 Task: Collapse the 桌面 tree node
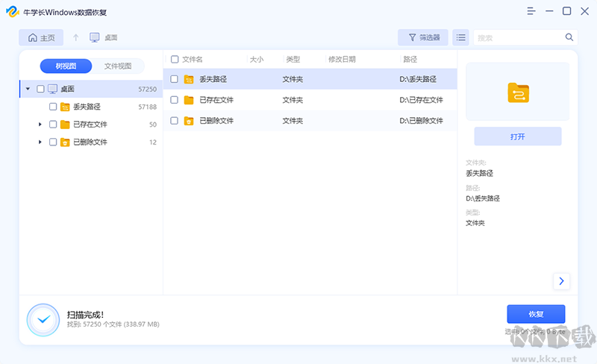(28, 89)
